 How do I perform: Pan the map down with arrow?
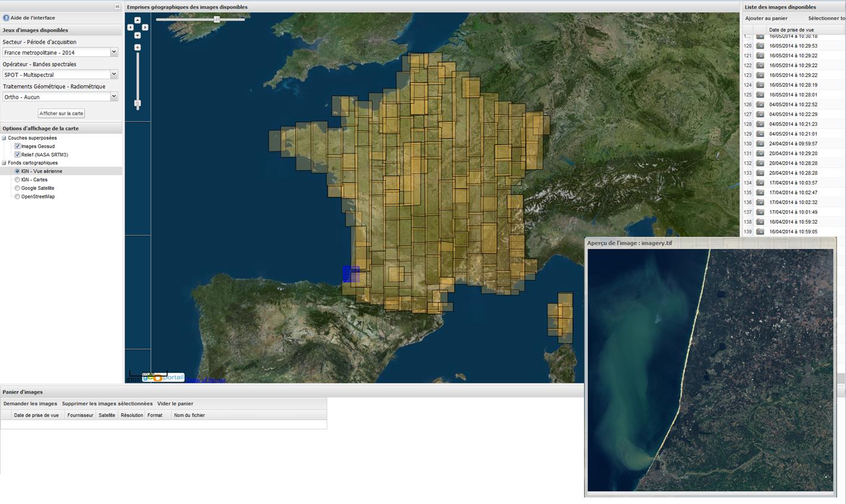pos(138,35)
